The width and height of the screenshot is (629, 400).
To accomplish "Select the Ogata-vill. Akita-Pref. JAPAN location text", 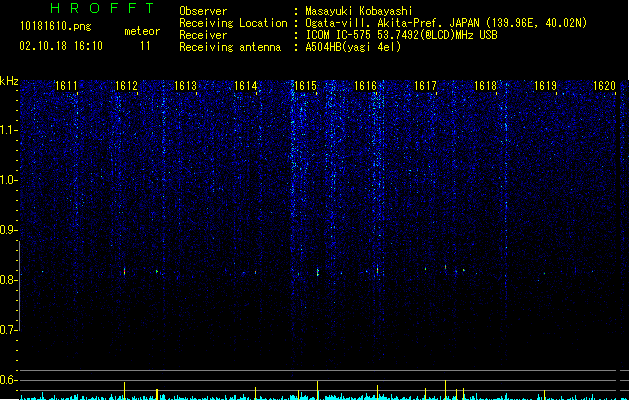I will [446, 23].
